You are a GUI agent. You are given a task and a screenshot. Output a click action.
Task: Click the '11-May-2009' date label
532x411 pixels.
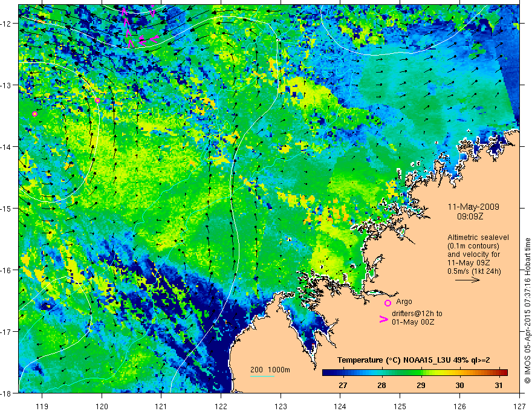click(x=473, y=207)
